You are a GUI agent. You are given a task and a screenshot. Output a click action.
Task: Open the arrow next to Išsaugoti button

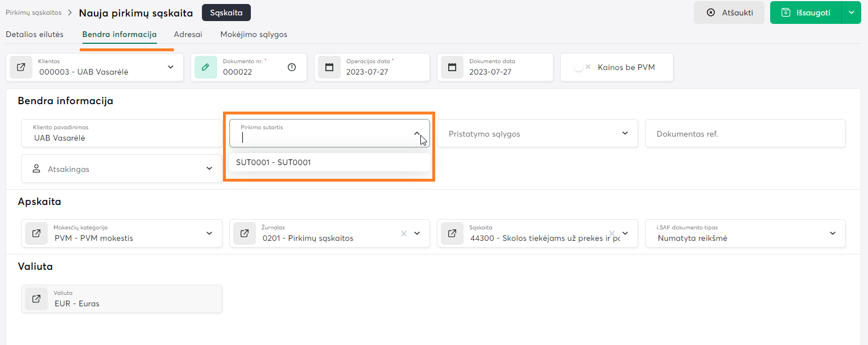[851, 13]
